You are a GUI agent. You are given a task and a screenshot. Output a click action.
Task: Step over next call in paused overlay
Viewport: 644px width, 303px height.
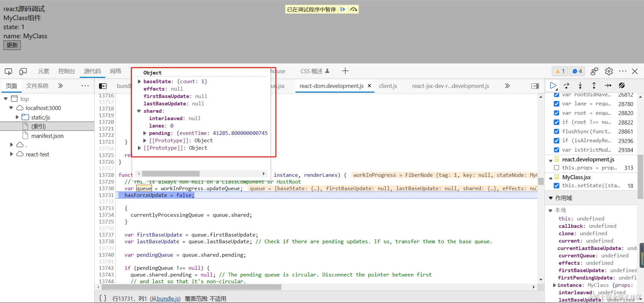tap(354, 9)
